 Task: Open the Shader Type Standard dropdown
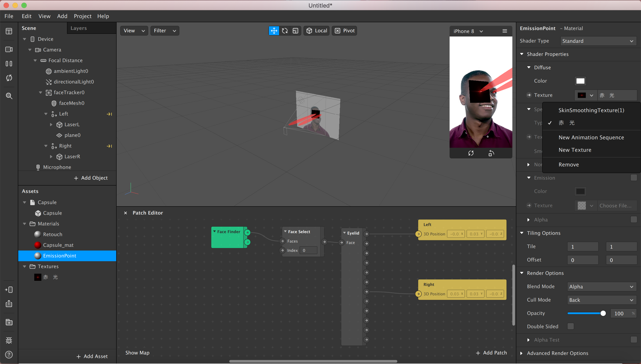pos(598,41)
